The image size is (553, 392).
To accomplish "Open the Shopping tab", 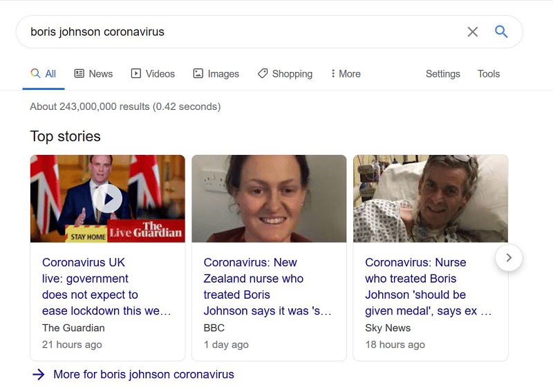I will 285,74.
